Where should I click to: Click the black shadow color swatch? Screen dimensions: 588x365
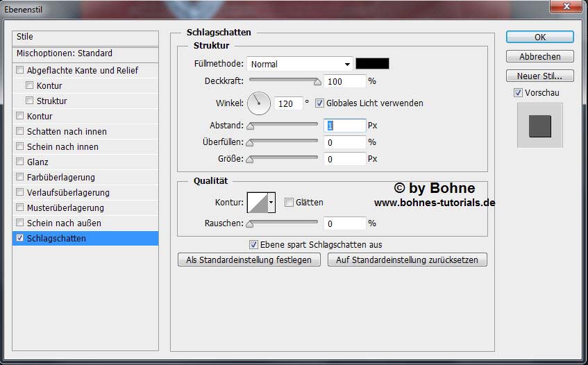click(372, 64)
